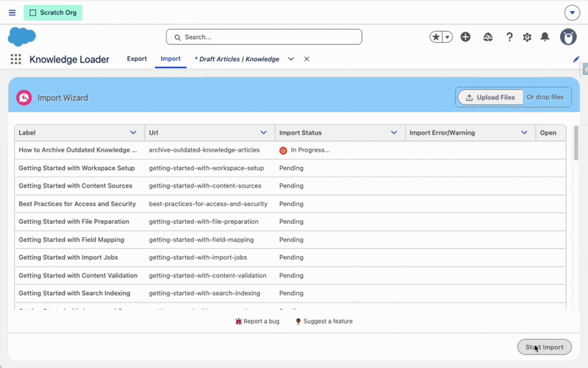Click the global actions plus icon
Viewport: 588px width, 368px height.
coord(465,37)
